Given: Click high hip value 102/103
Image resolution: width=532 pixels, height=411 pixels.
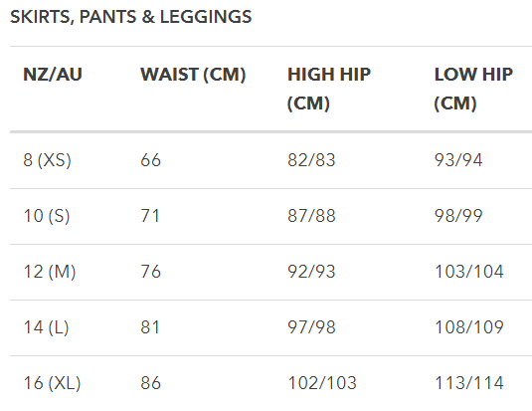Looking at the screenshot, I should click(x=322, y=383).
